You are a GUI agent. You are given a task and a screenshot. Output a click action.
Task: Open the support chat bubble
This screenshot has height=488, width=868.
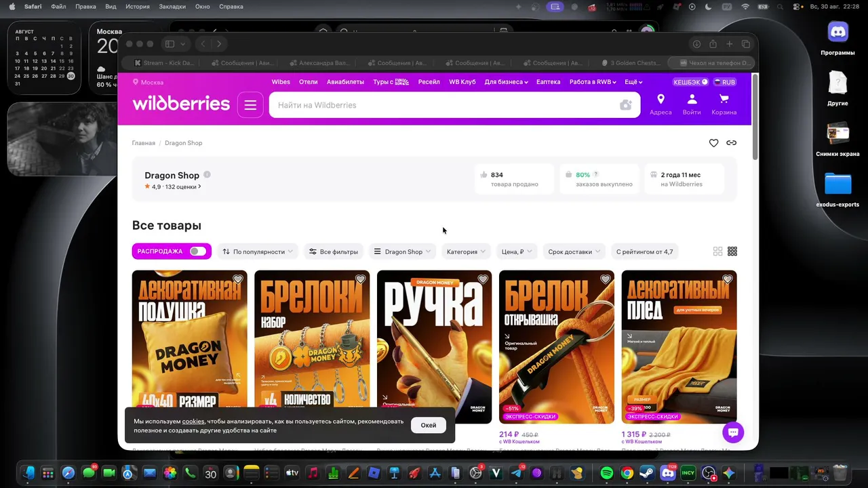(x=733, y=432)
